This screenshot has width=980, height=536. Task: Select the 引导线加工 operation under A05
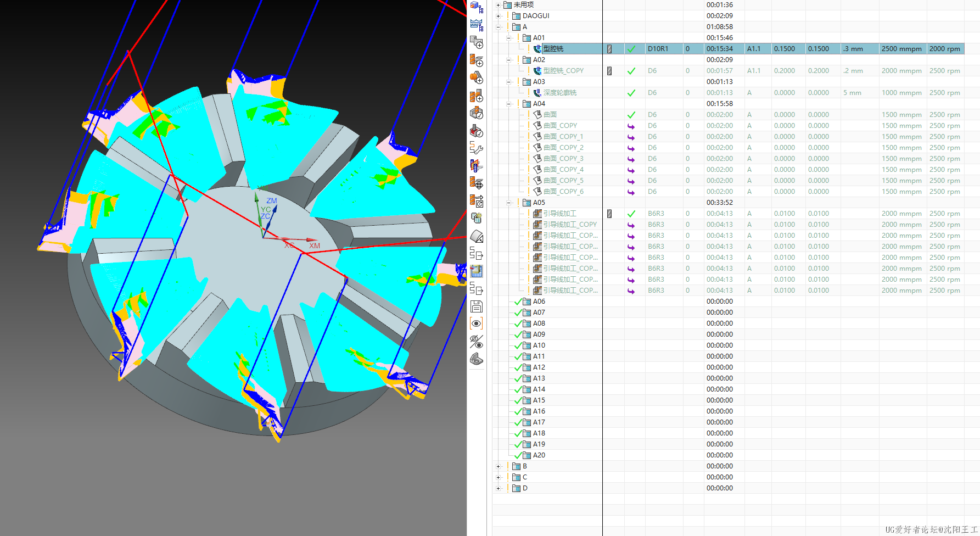tap(560, 214)
